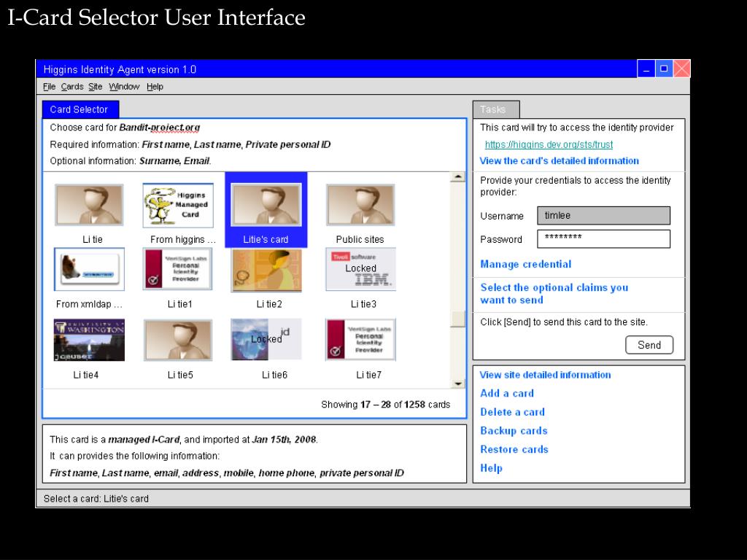Open the Li tie1 VeriSign card
This screenshot has width=747, height=560.
(178, 269)
